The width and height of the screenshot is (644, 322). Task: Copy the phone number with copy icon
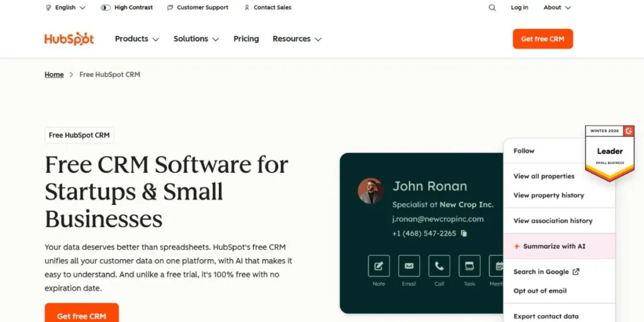click(464, 233)
